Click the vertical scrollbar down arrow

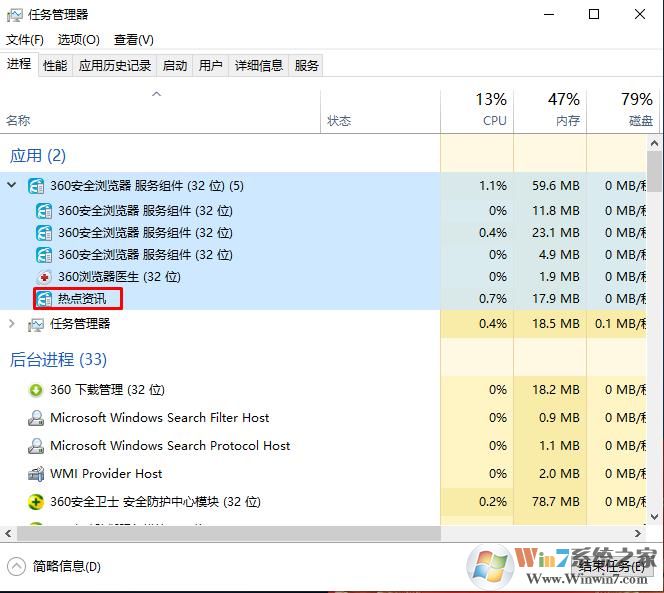[x=655, y=517]
